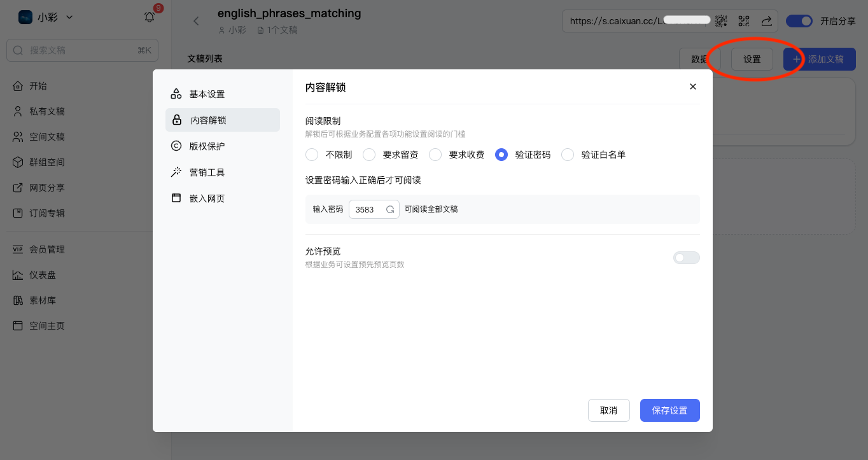Screen dimensions: 868x460
Task: Open 网页分享 in the sidebar
Action: pos(47,188)
